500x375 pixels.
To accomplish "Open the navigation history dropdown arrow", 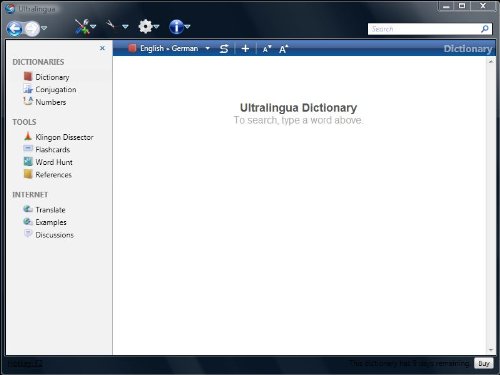I will coord(44,28).
